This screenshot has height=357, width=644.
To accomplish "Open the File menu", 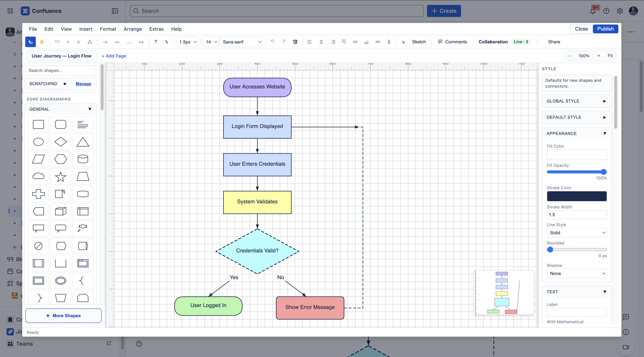I will pos(33,29).
